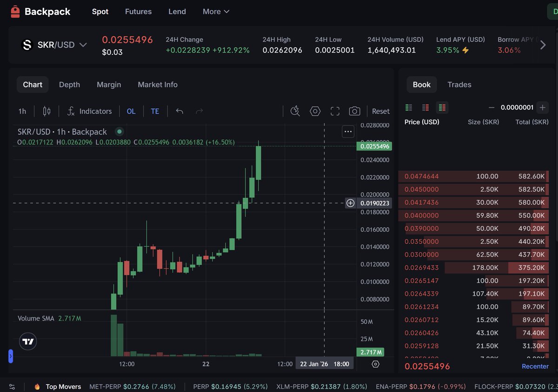The image size is (558, 392).
Task: Click the 24H Volume value 1,640,493.01
Action: (x=392, y=50)
